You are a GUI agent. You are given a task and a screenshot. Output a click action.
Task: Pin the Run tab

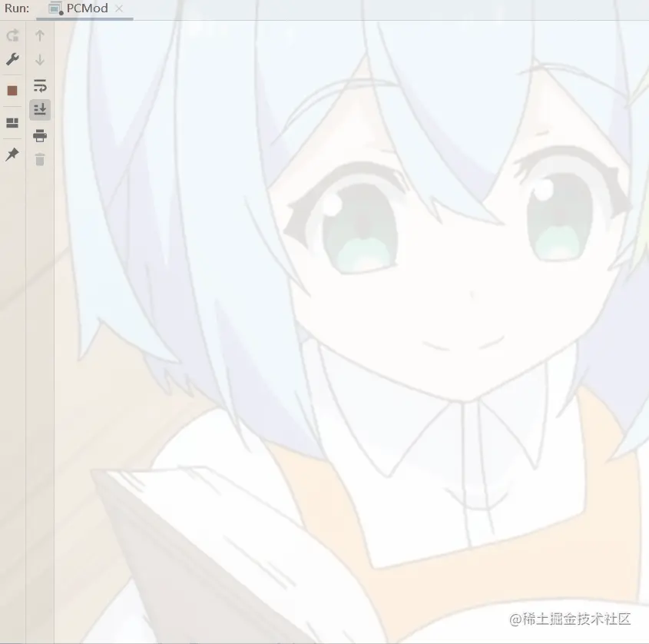(12, 154)
